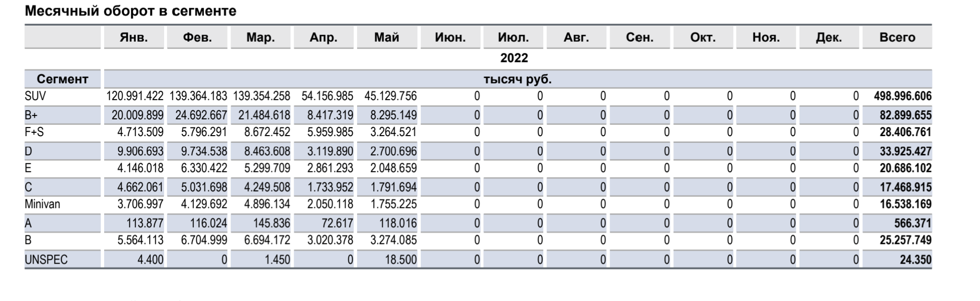
Task: Click the UNSPEC segment row label
Action: pyautogui.click(x=46, y=260)
